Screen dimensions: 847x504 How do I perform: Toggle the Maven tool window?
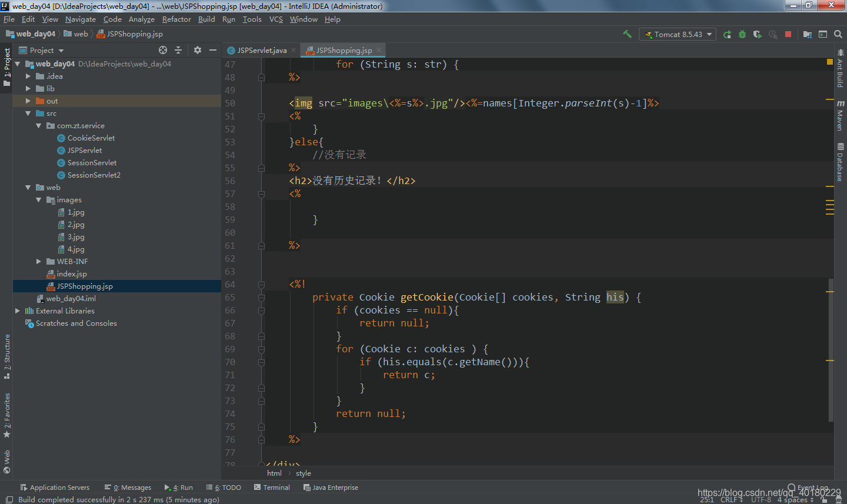click(x=841, y=115)
